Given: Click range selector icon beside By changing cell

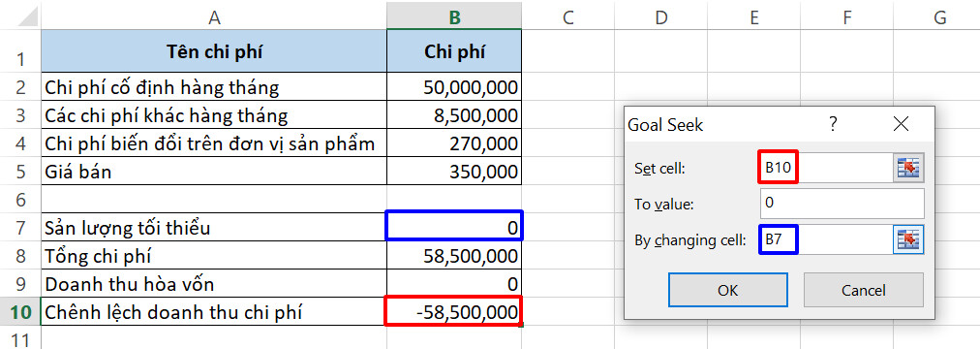Looking at the screenshot, I should coord(908,238).
